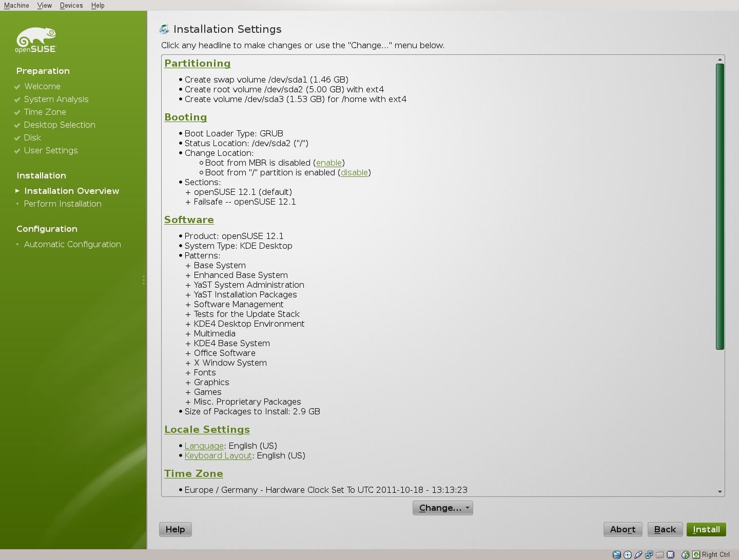Open the Machine menu
The height and width of the screenshot is (560, 739).
point(16,5)
